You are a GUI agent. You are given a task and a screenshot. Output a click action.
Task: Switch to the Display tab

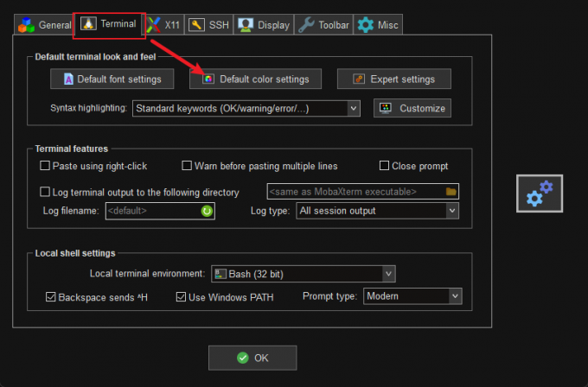264,25
